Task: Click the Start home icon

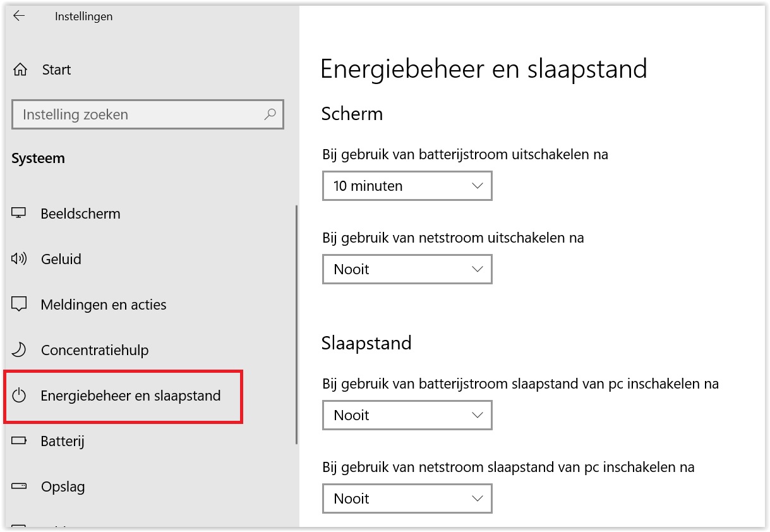Action: [x=20, y=70]
